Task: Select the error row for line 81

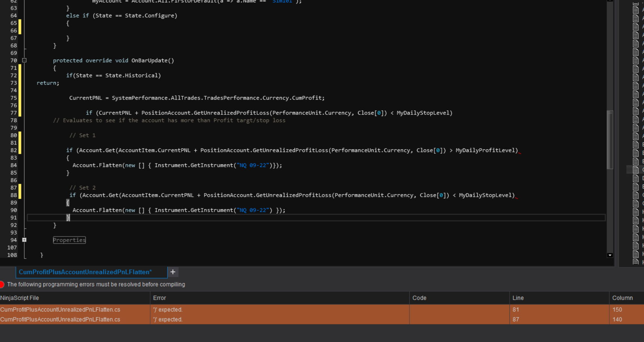Action: [262, 309]
